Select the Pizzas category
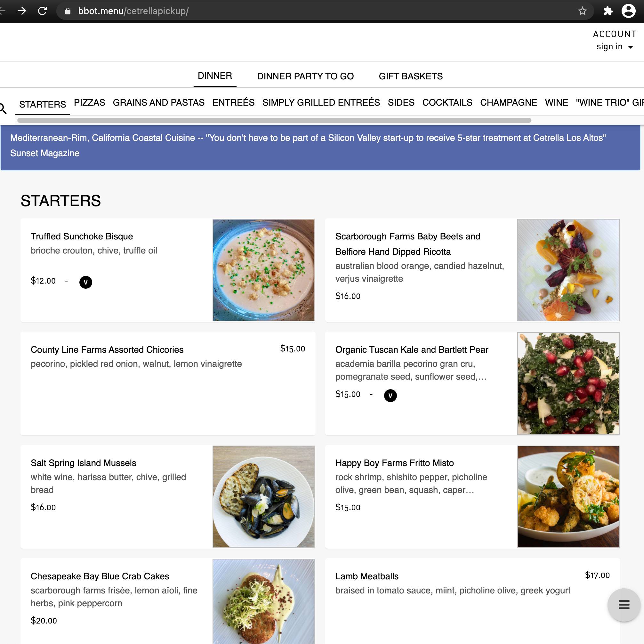The image size is (644, 644). [x=89, y=102]
